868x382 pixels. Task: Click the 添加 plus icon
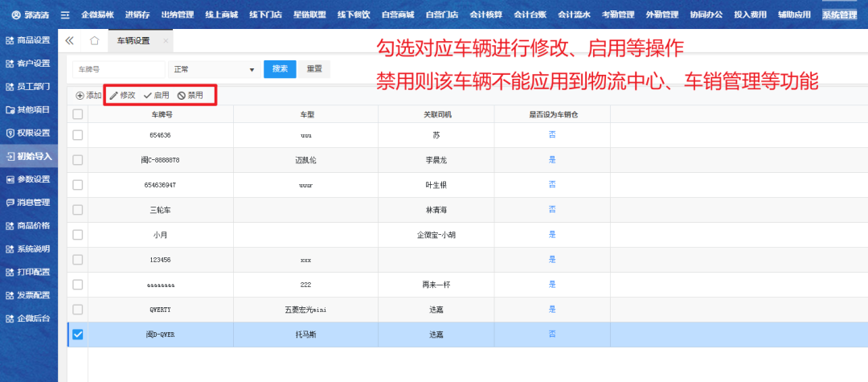tap(80, 96)
